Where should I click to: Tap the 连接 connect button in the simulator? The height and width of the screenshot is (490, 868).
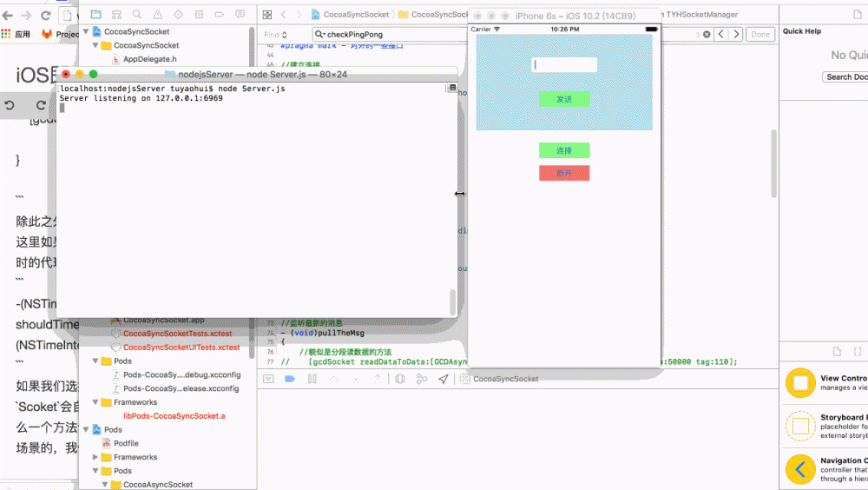pyautogui.click(x=564, y=150)
